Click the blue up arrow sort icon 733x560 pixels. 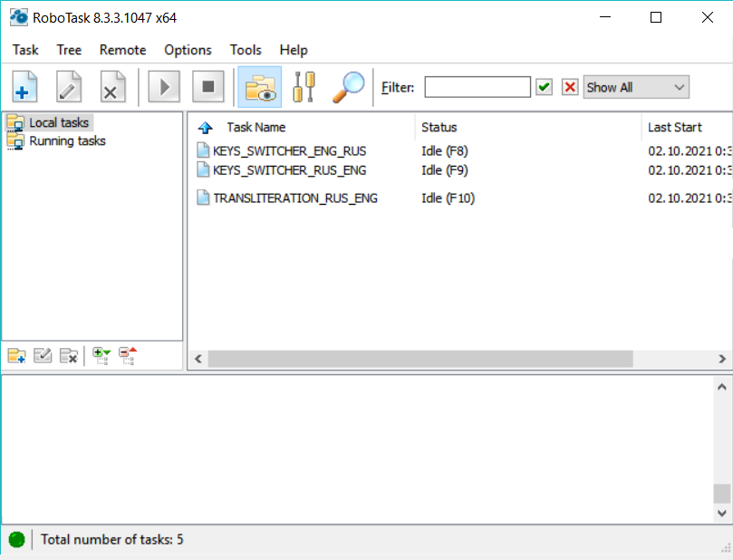(205, 127)
